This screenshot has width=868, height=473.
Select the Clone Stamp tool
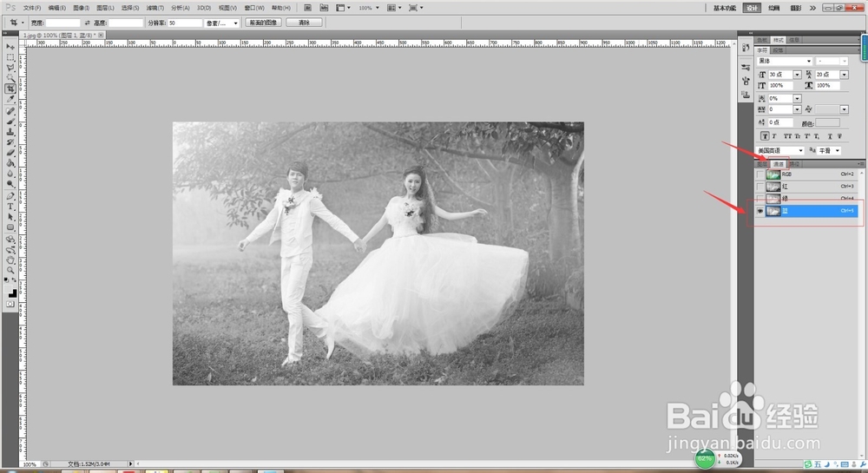(x=10, y=132)
